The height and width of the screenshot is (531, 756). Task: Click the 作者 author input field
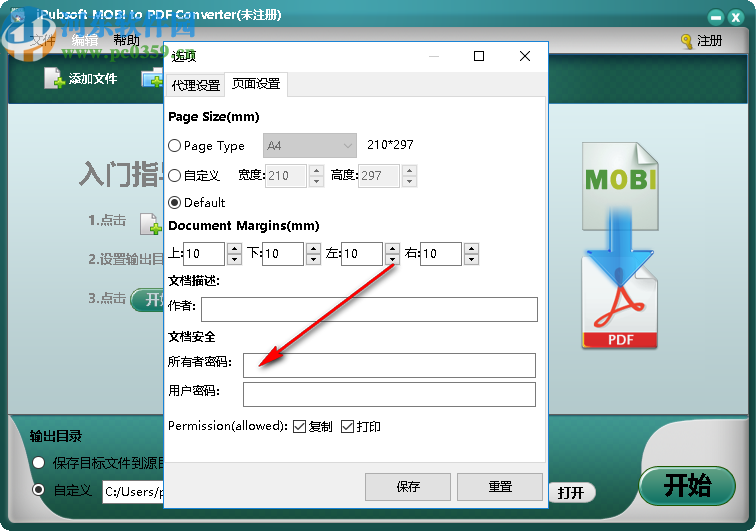click(369, 309)
